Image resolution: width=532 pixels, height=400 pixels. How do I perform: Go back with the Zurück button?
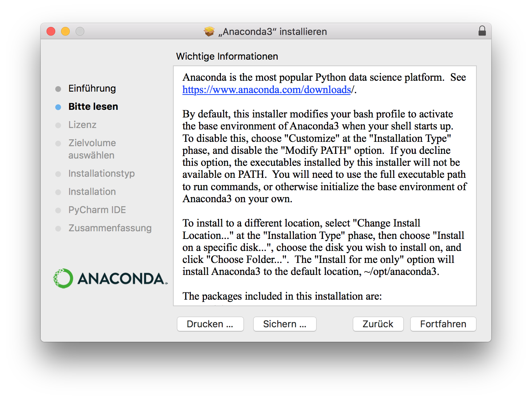tap(378, 324)
